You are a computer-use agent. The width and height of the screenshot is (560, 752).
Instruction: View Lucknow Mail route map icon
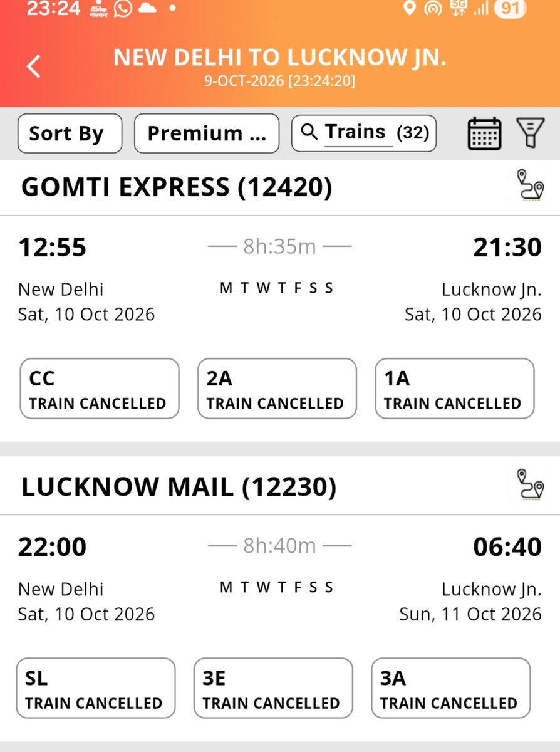coord(530,486)
